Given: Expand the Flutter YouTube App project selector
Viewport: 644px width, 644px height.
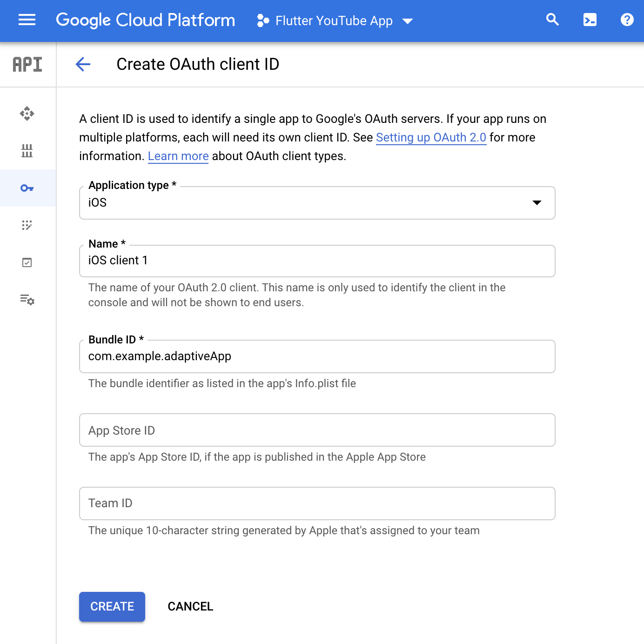Looking at the screenshot, I should (335, 21).
